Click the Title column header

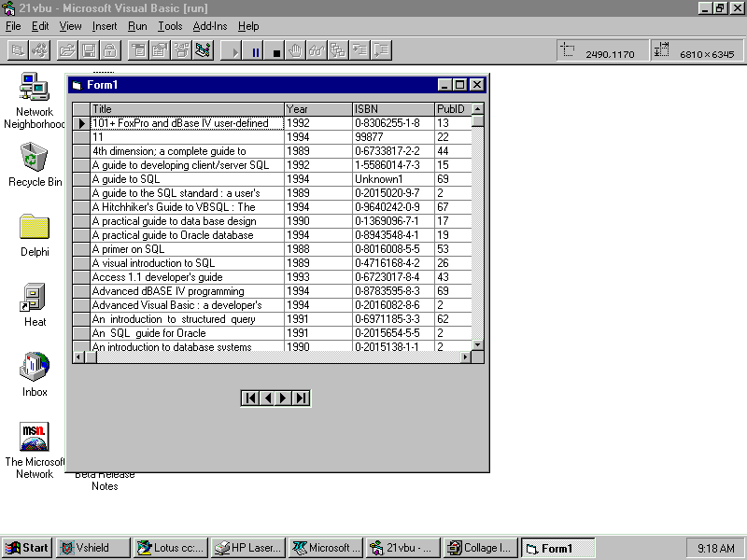click(187, 109)
